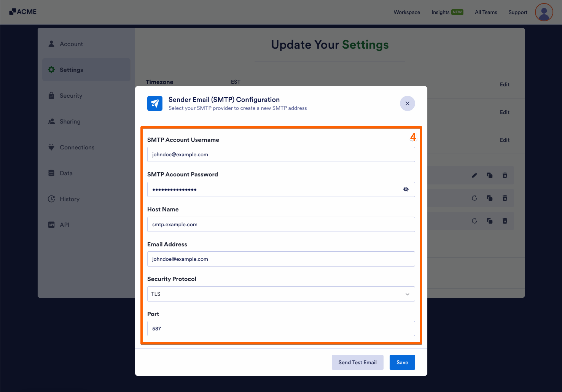
Task: Open Sharing via the people icon
Action: click(x=51, y=121)
